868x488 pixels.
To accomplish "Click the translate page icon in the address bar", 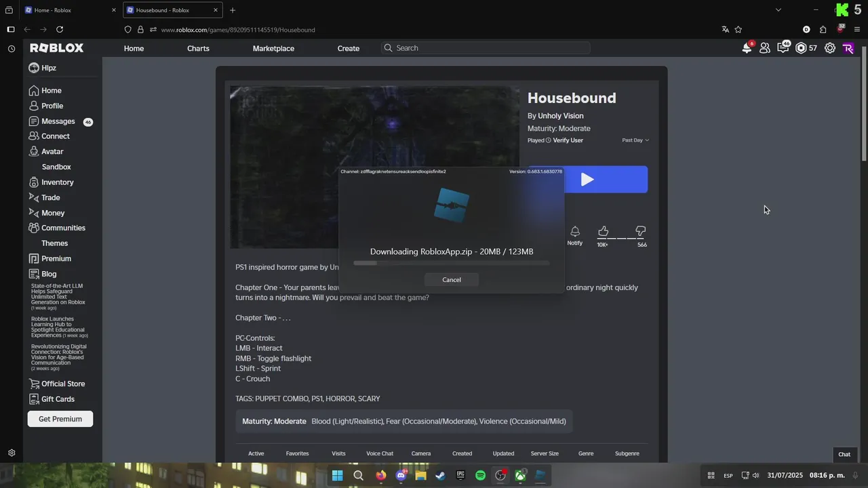I will 725,29.
